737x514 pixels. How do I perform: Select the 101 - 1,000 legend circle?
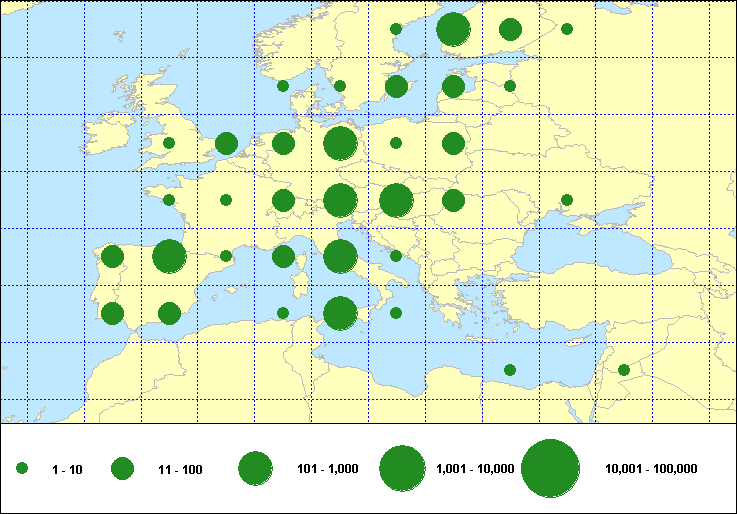(x=256, y=468)
